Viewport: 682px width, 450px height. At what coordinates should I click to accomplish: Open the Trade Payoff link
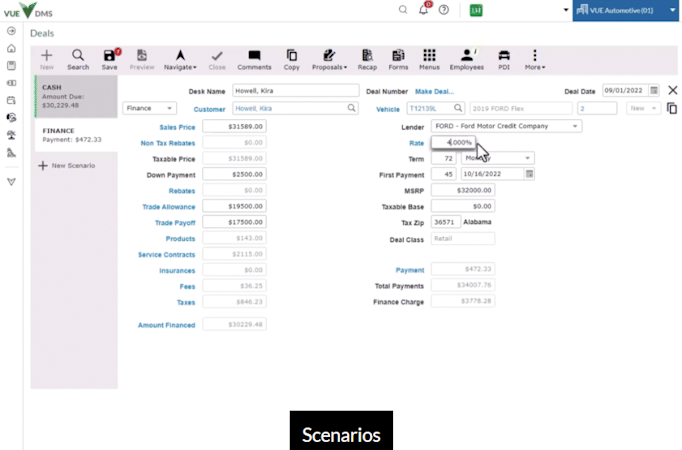175,223
